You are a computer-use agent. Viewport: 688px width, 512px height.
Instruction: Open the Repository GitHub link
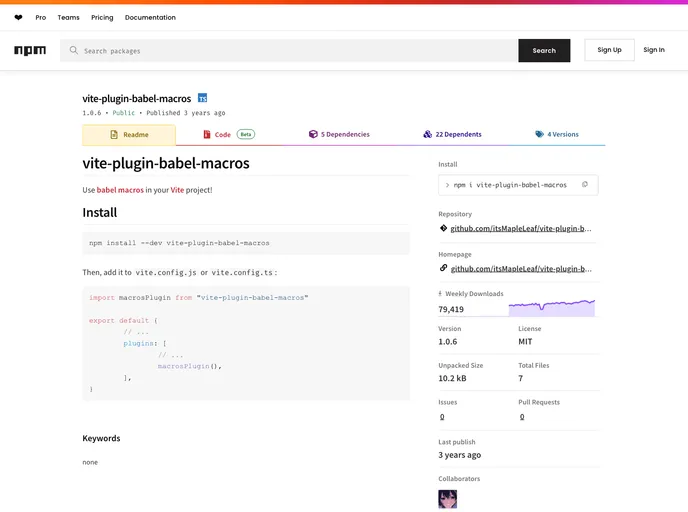[521, 228]
